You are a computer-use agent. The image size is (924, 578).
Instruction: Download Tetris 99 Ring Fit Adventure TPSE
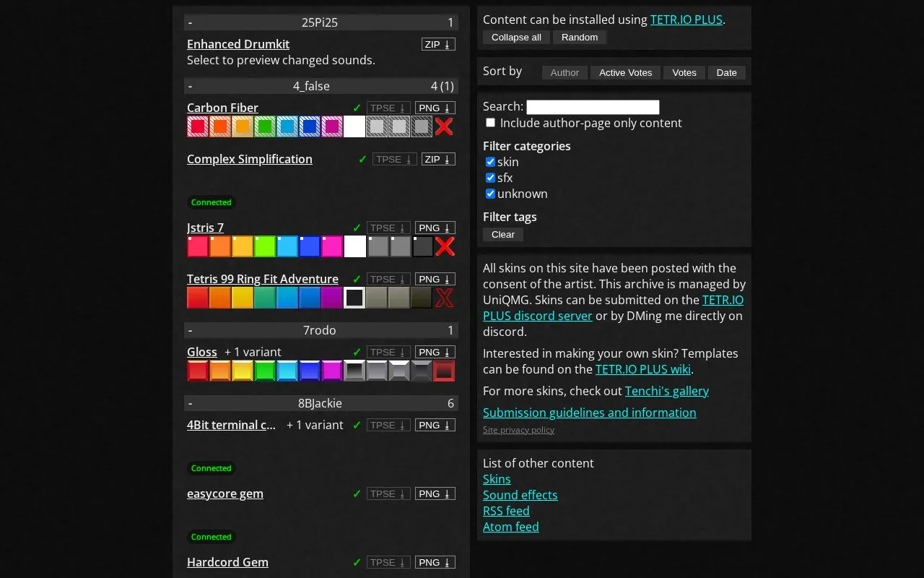tap(388, 279)
